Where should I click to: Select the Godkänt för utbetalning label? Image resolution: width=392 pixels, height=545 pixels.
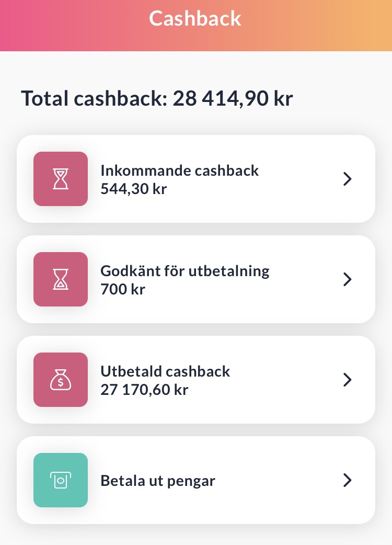click(185, 271)
